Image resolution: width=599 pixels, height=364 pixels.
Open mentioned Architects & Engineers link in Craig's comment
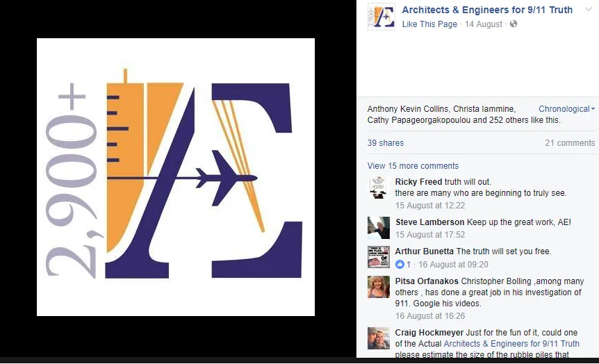(x=511, y=343)
